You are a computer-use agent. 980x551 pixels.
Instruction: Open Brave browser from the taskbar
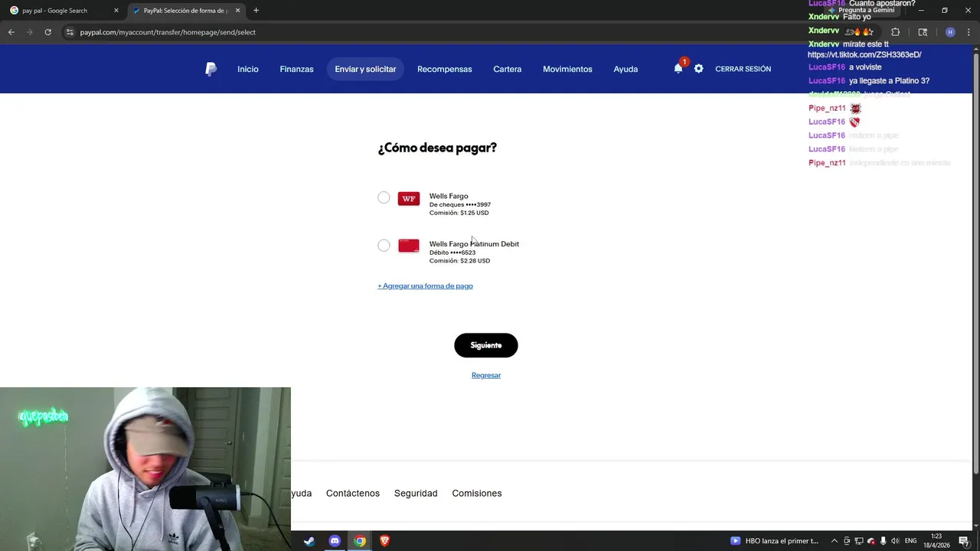tap(384, 541)
